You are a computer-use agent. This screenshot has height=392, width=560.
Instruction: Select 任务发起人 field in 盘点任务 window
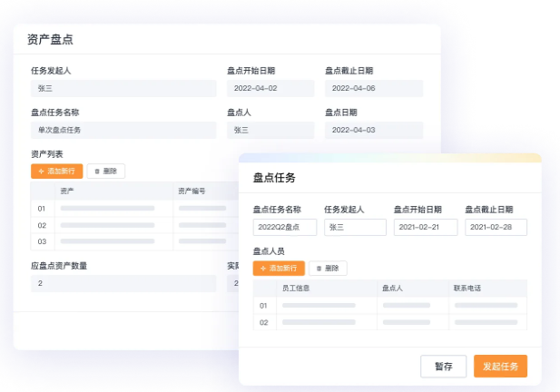[355, 227]
